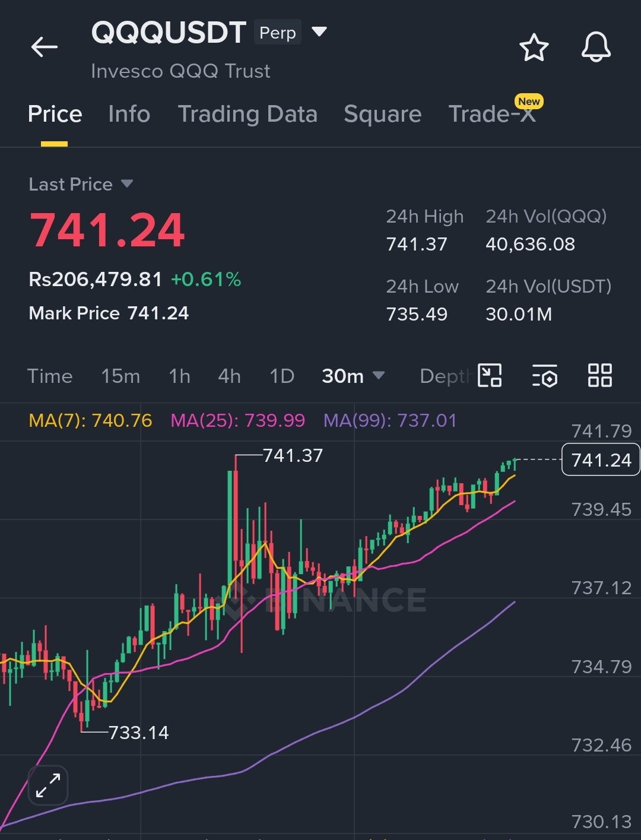Tap the Rs206,479.81 converted price
This screenshot has width=641, height=840.
coord(95,280)
